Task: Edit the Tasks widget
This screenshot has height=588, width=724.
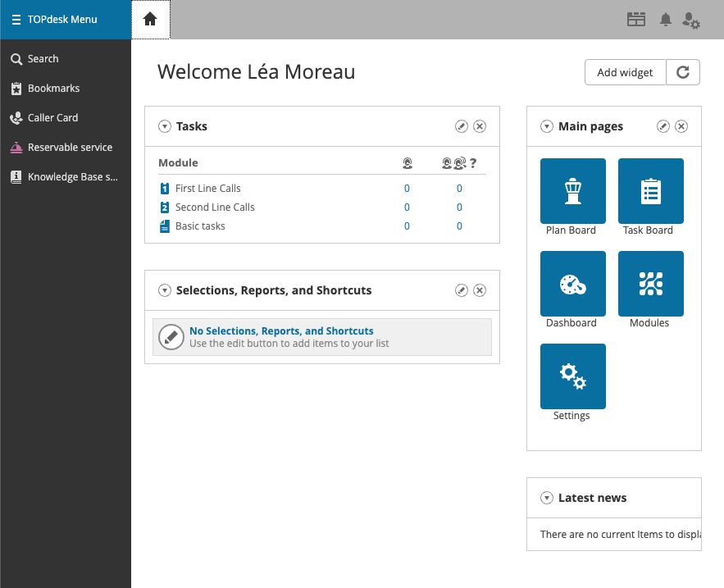Action: click(x=462, y=126)
